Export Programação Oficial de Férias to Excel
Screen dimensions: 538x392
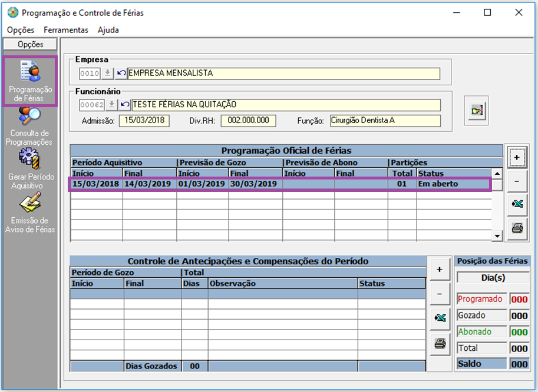[517, 204]
